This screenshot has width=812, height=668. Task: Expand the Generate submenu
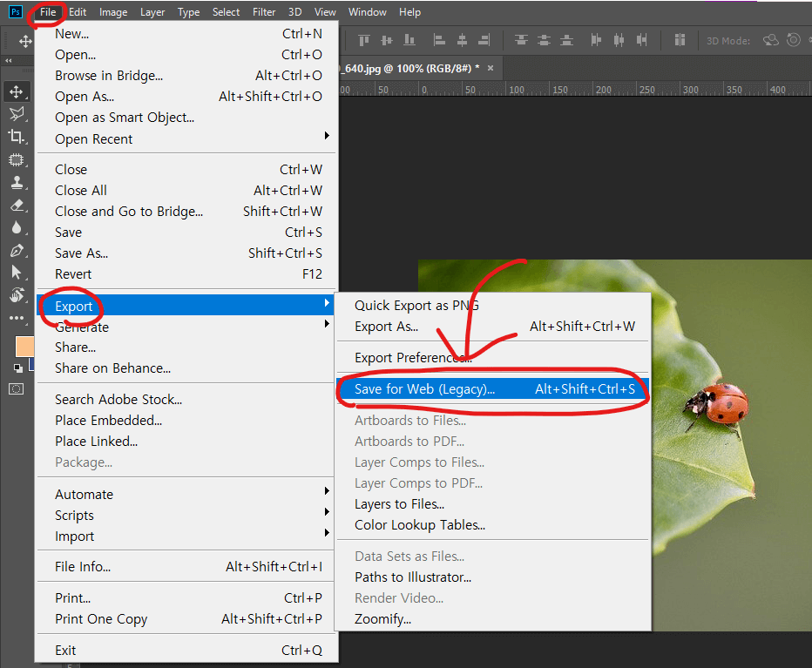tap(186, 327)
